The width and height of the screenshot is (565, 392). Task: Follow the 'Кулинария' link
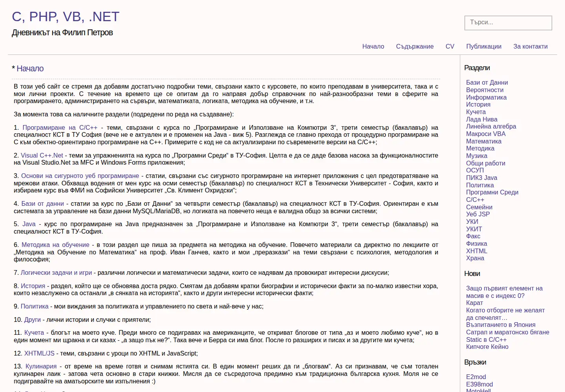pos(41,366)
